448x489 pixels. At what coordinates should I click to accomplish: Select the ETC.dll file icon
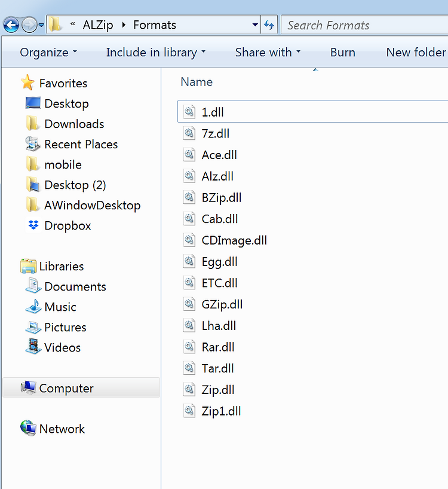pos(189,283)
